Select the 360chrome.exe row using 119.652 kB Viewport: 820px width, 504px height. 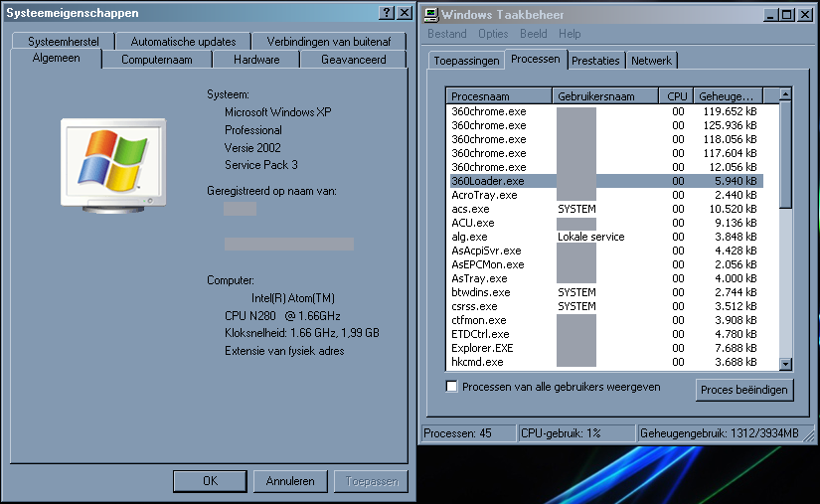coord(605,111)
